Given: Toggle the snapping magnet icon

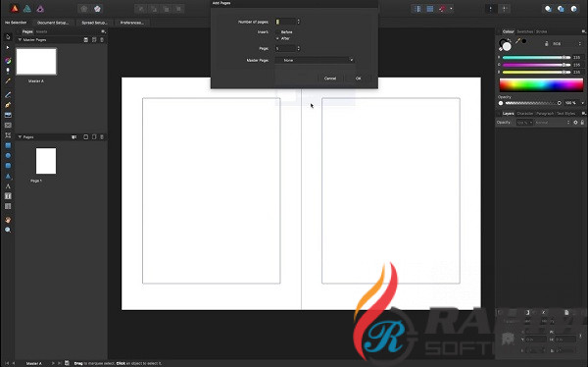Looking at the screenshot, I should pyautogui.click(x=443, y=9).
